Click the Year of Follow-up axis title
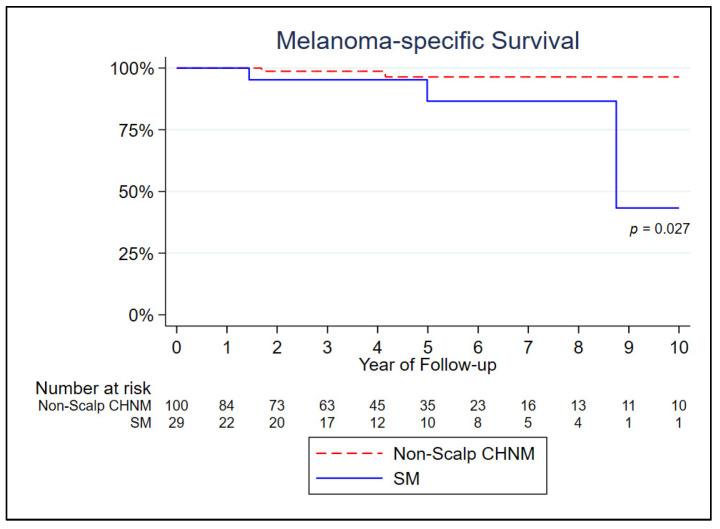 (428, 365)
